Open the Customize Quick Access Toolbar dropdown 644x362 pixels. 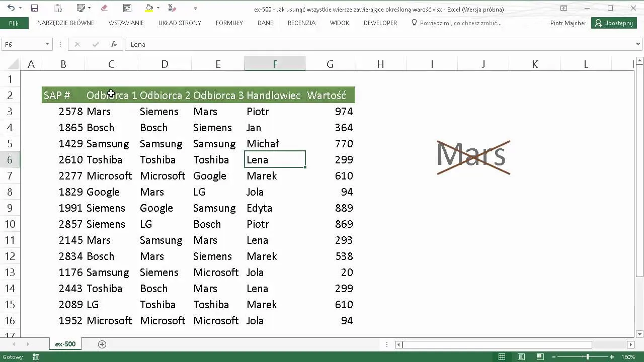(195, 8)
